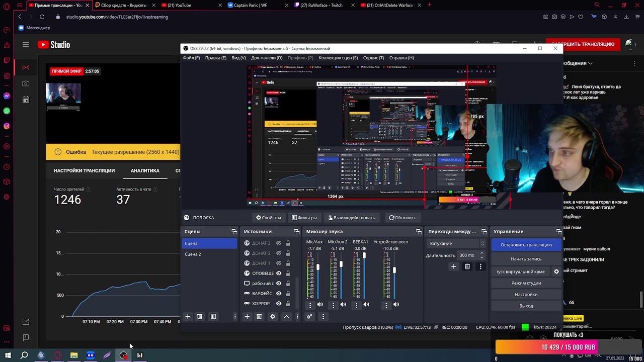The height and width of the screenshot is (362, 644).
Task: Add a scene transition with plus
Action: click(x=454, y=266)
